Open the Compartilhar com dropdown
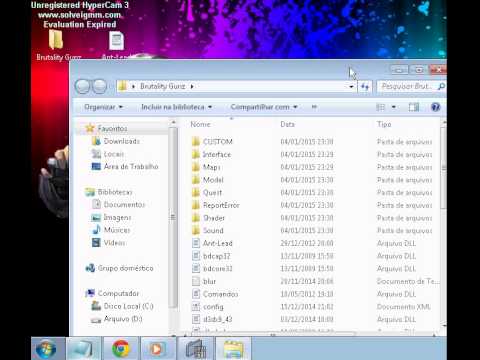480x360 pixels. click(x=264, y=107)
